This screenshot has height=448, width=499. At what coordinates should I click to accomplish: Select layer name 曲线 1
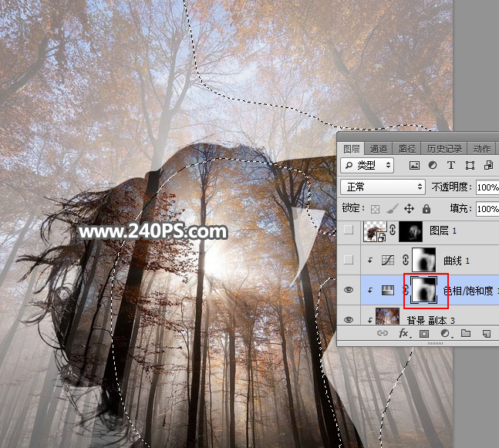[x=457, y=261]
